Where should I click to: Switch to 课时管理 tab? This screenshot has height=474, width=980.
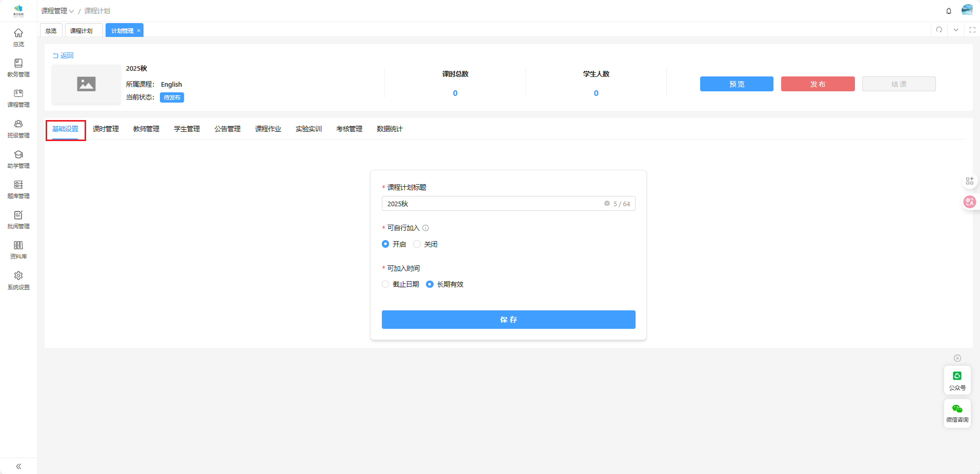(x=106, y=129)
